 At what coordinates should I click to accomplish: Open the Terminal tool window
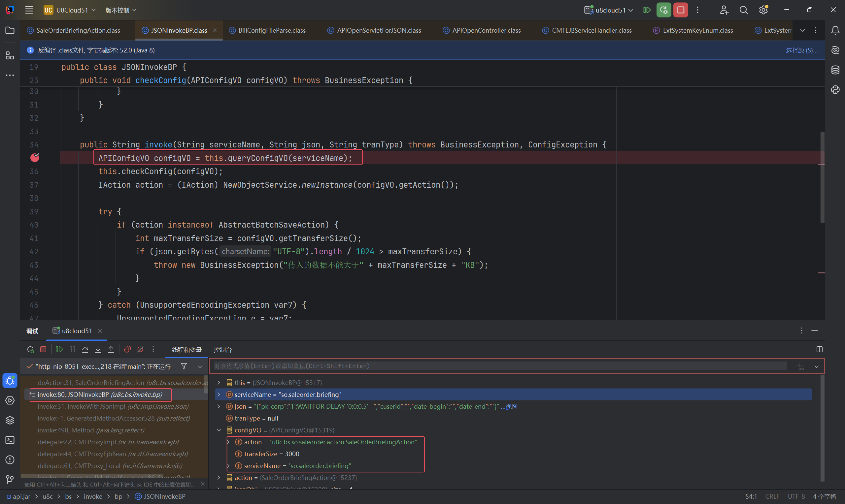coord(10,440)
